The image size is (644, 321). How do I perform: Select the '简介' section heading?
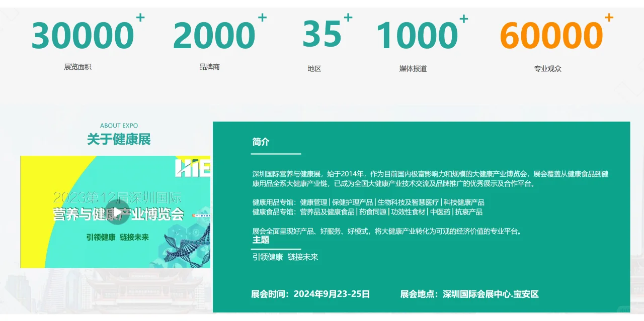point(261,142)
